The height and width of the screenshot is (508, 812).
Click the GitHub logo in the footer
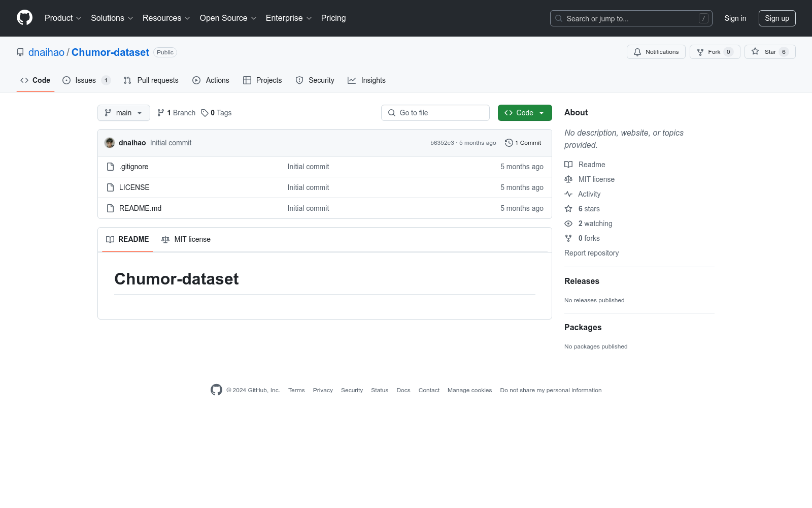pyautogui.click(x=216, y=390)
